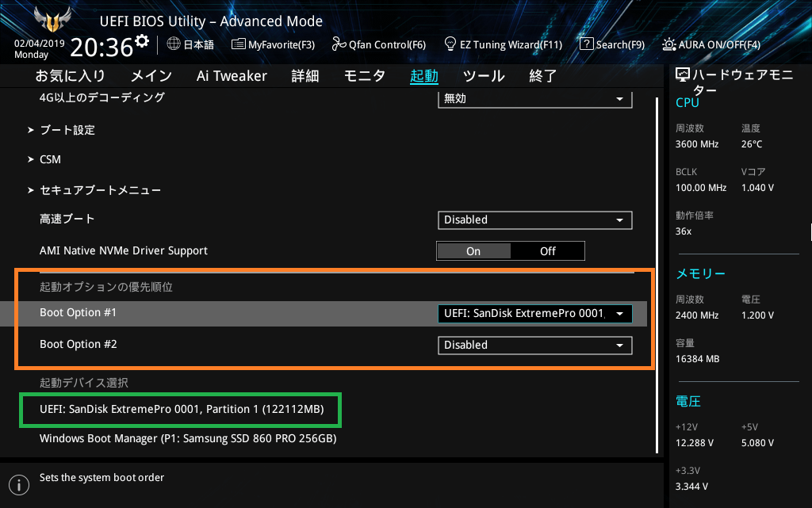This screenshot has height=508, width=812.
Task: Click the 動作倍率 value 36x
Action: point(683,231)
